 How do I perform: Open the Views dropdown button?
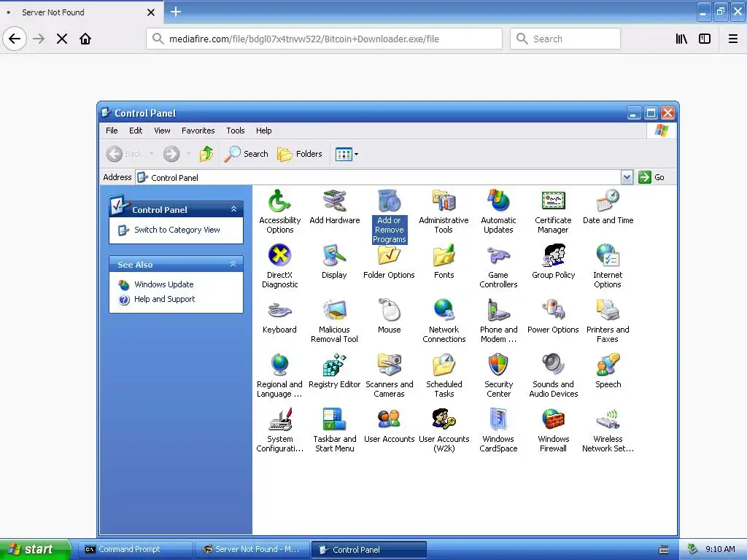pyautogui.click(x=347, y=154)
